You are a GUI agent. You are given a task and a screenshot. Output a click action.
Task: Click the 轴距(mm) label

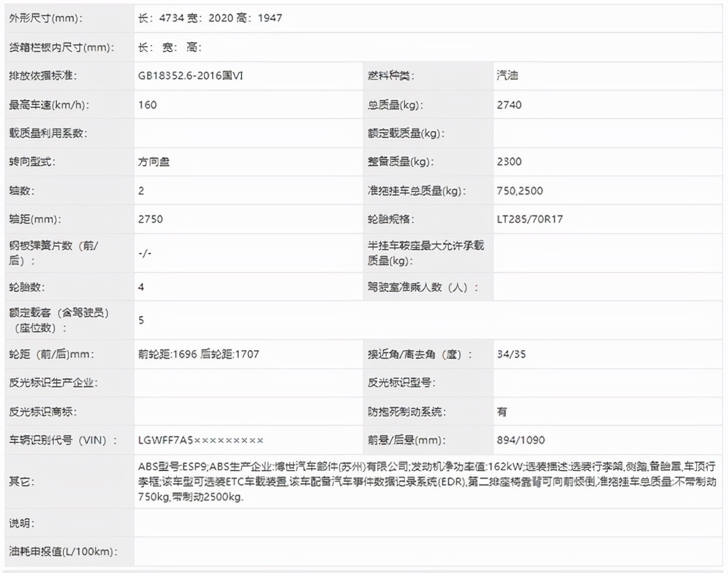35,219
